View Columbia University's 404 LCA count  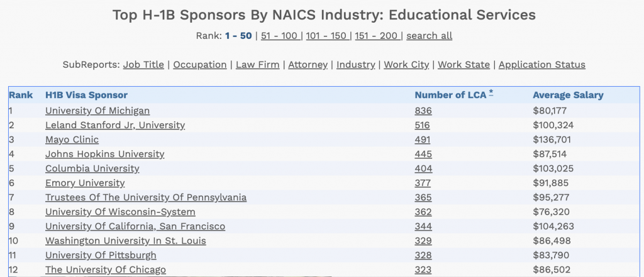(423, 169)
